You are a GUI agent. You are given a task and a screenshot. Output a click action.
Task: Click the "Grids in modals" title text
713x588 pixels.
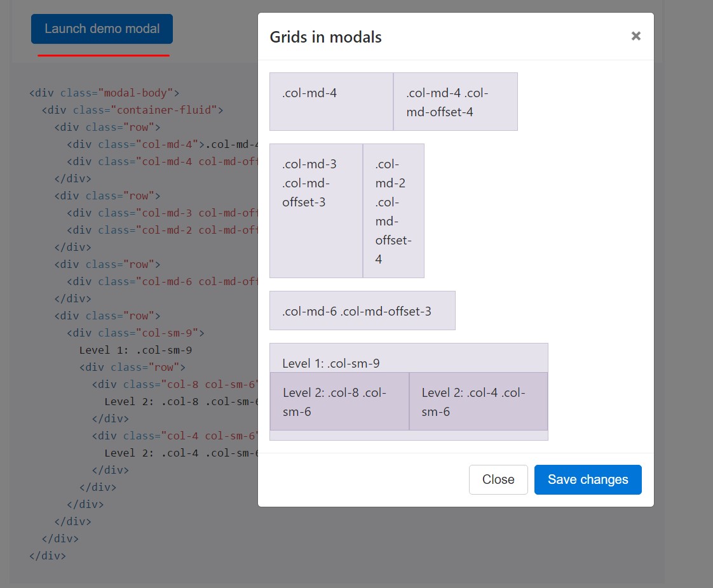click(325, 37)
